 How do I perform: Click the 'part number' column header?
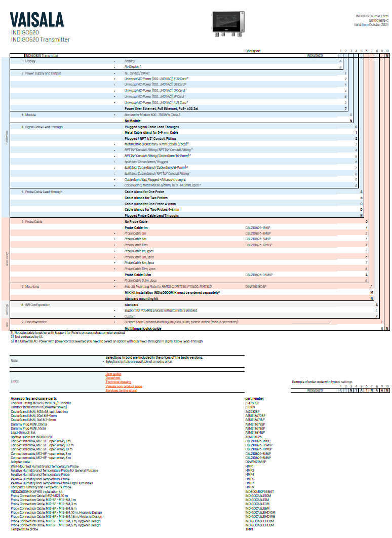(x=254, y=399)
